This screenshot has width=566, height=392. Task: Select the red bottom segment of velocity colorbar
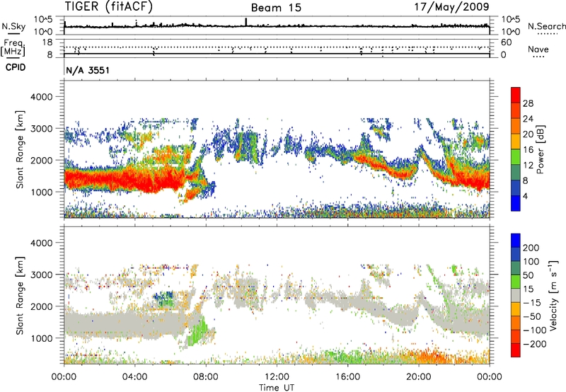coord(516,350)
